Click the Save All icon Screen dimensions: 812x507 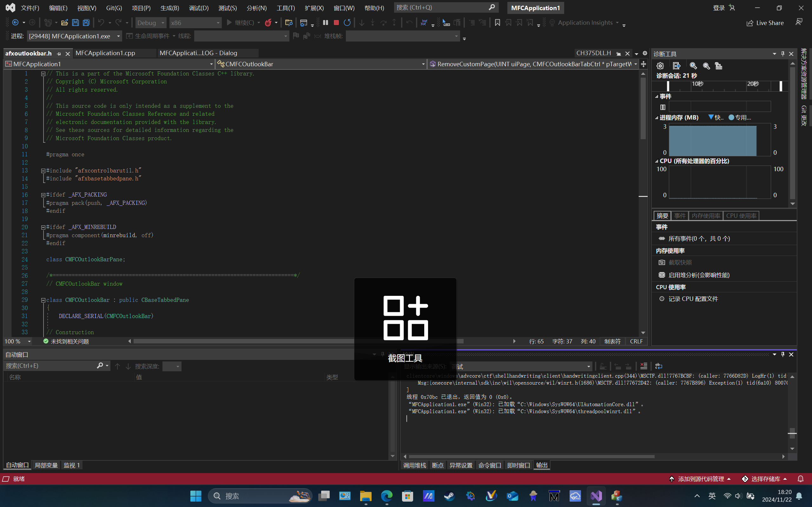[86, 23]
